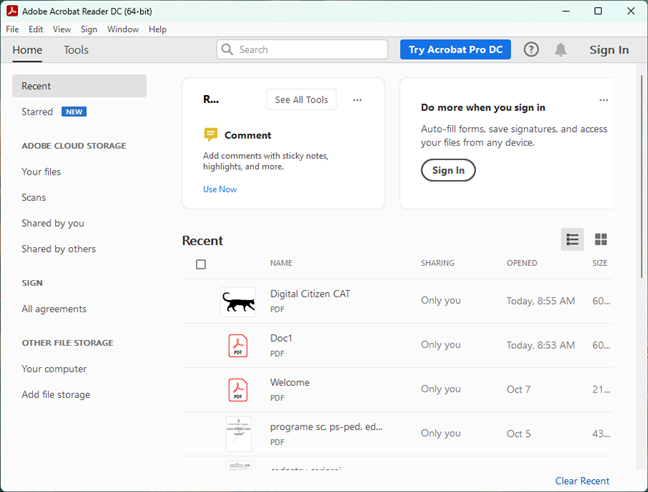Switch to the Home tab
The width and height of the screenshot is (648, 492).
(27, 50)
